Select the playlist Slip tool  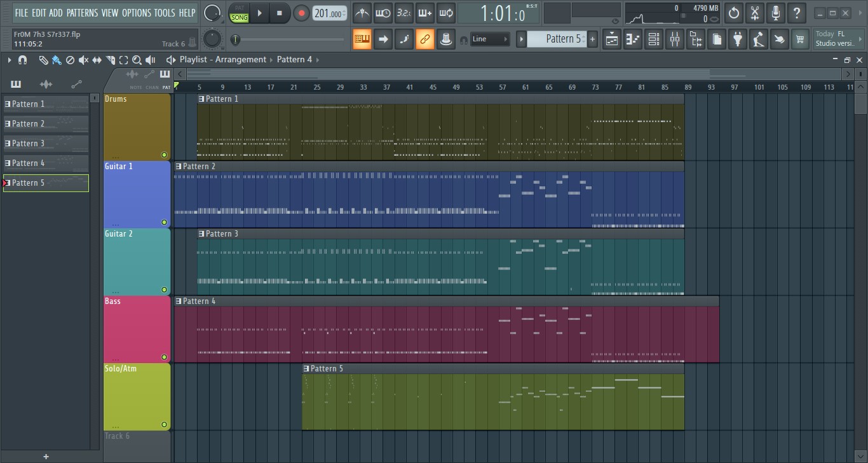click(97, 60)
